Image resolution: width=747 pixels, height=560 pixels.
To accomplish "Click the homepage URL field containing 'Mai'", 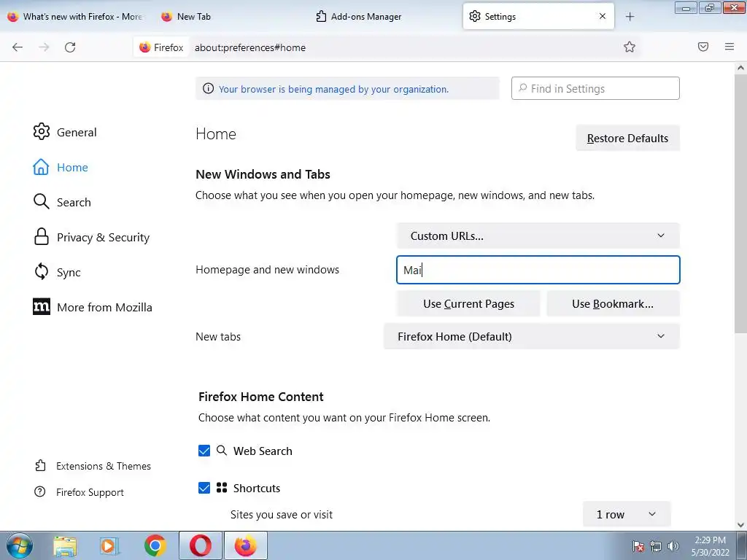I will (x=538, y=270).
